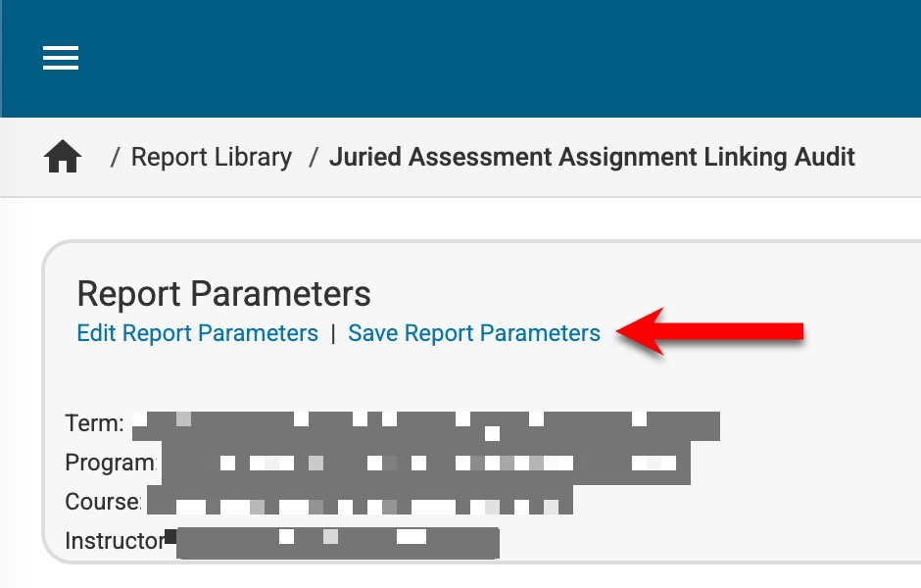Click the pipe divider between parameter links
The height and width of the screenshot is (588, 921).
[333, 333]
